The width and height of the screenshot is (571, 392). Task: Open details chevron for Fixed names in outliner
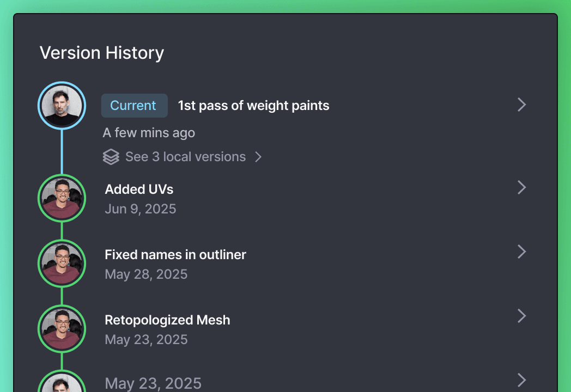coord(521,252)
